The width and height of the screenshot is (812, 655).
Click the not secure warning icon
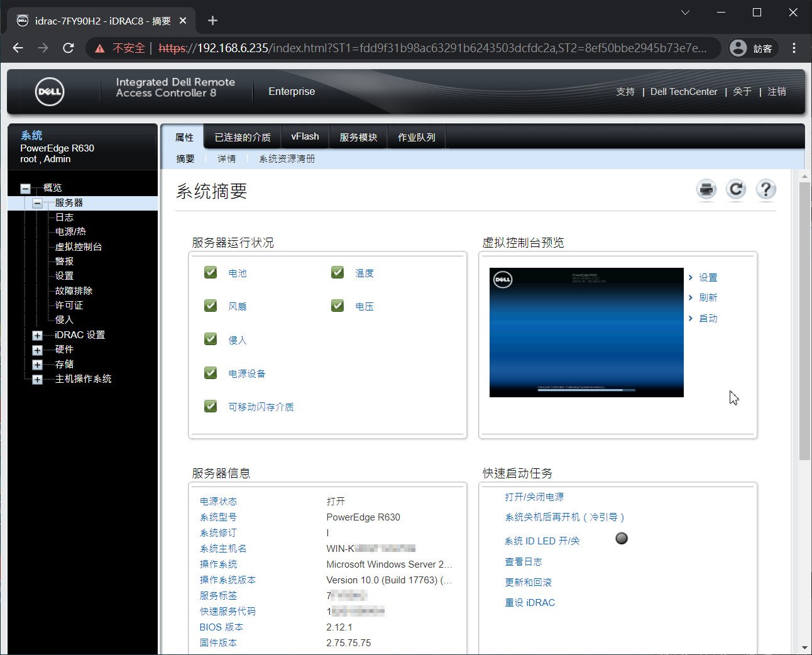100,48
